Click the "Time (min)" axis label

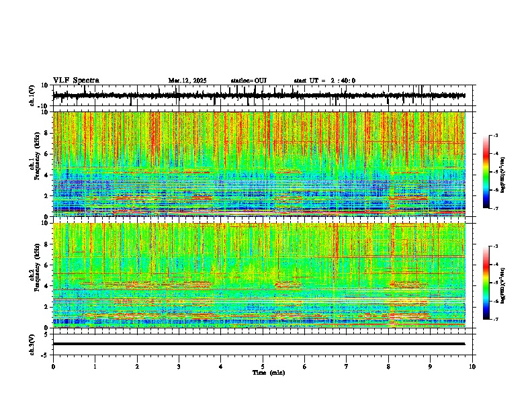[x=269, y=373]
